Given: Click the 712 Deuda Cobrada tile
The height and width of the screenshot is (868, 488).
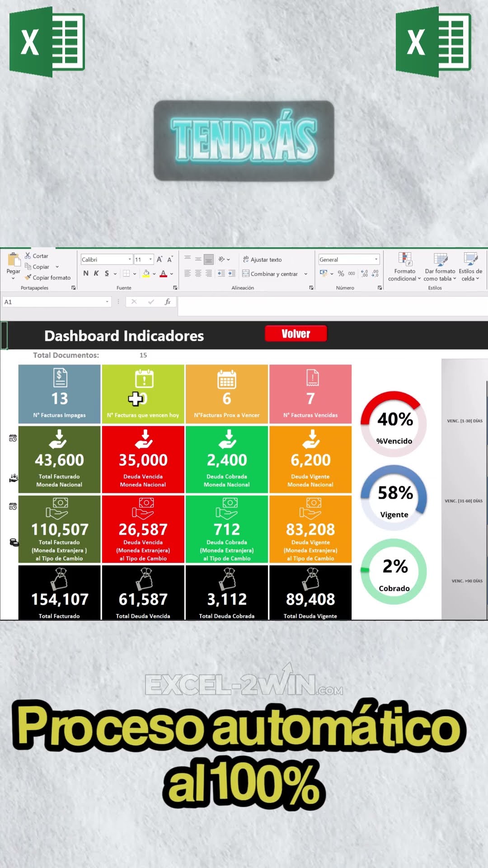Looking at the screenshot, I should click(227, 529).
